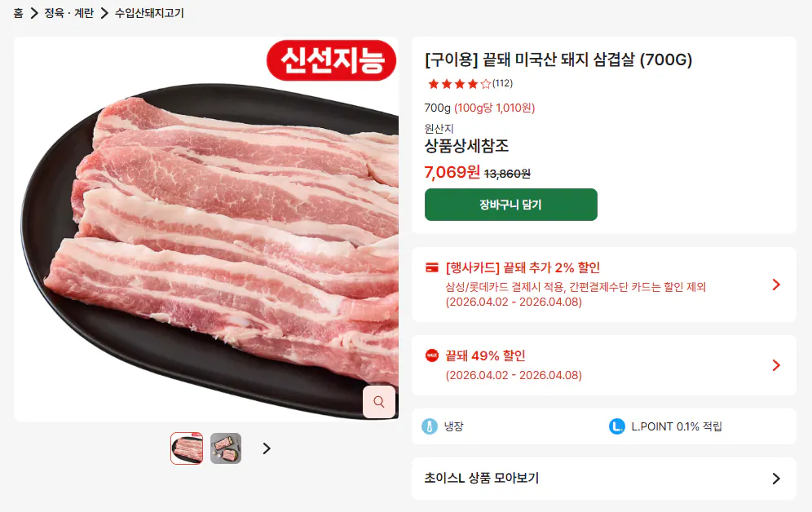Screen dimensions: 812x512
Task: Select the first highlighted product thumbnail
Action: [x=187, y=448]
